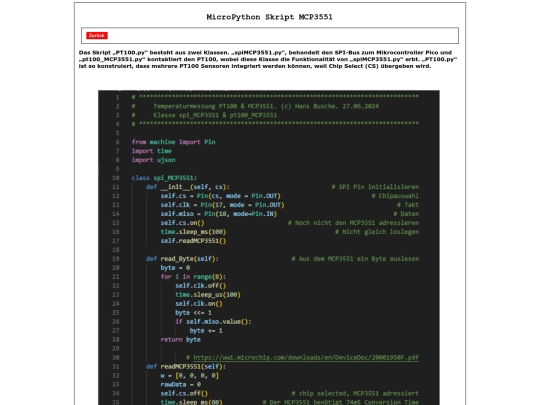This screenshot has width=540, height=405.
Task: Click the red Zurück button
Action: 97,35
